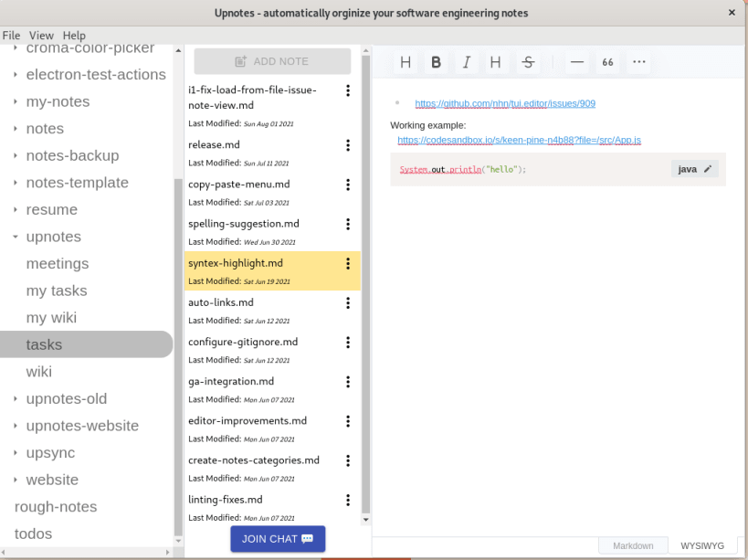Expand the upsync folder

16,453
